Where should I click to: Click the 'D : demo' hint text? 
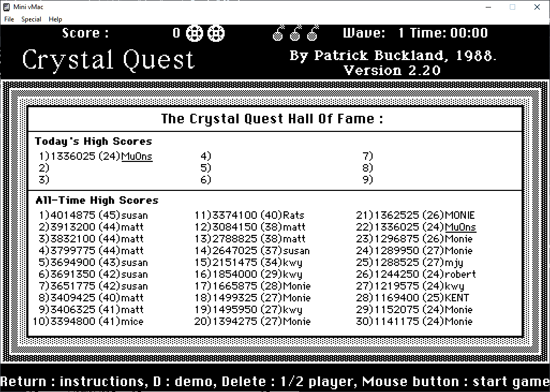coord(184,382)
